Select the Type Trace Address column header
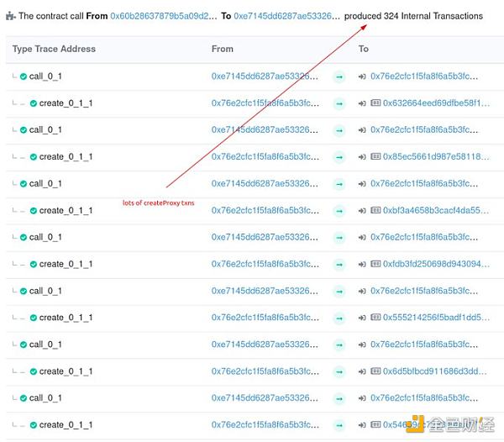The width and height of the screenshot is (504, 442). (x=54, y=49)
